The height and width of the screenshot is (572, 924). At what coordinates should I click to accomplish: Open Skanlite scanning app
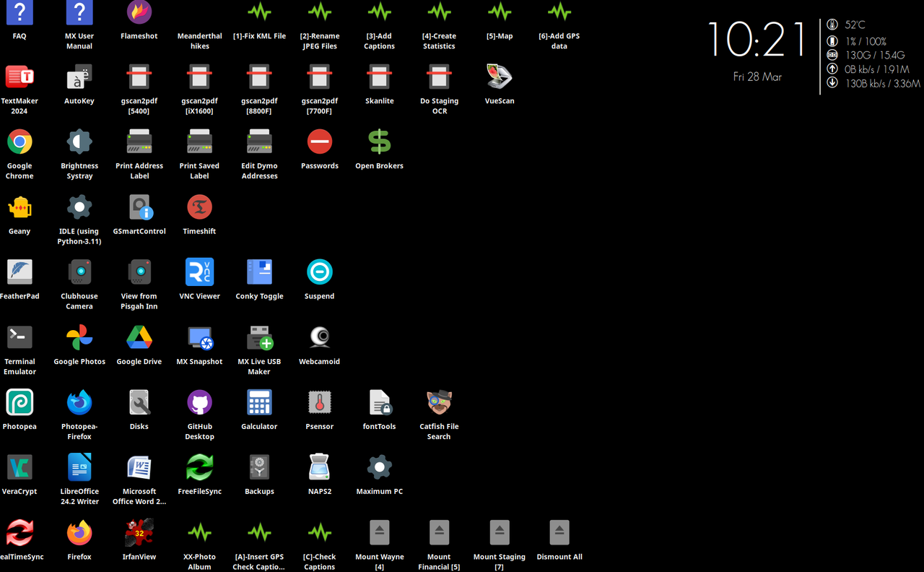379,77
